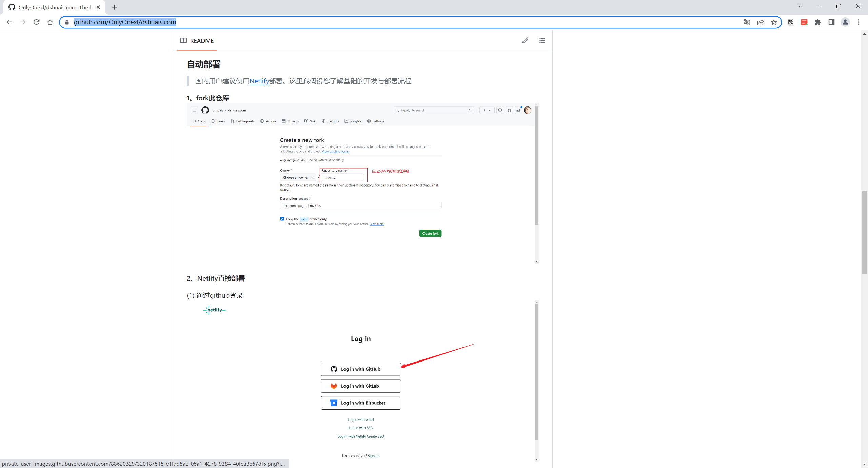Open the fork screenshot image

[362, 183]
